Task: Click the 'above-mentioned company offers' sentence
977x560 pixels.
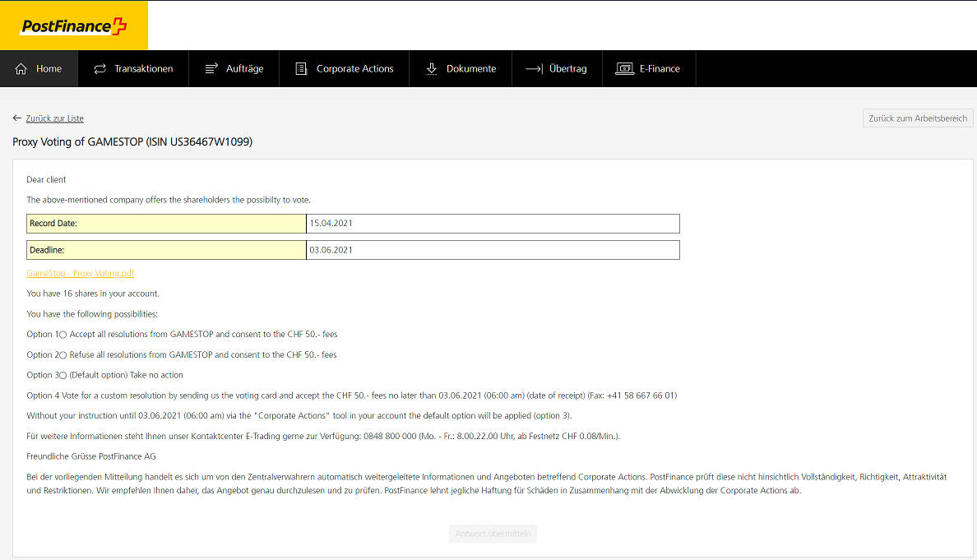Action: (169, 200)
